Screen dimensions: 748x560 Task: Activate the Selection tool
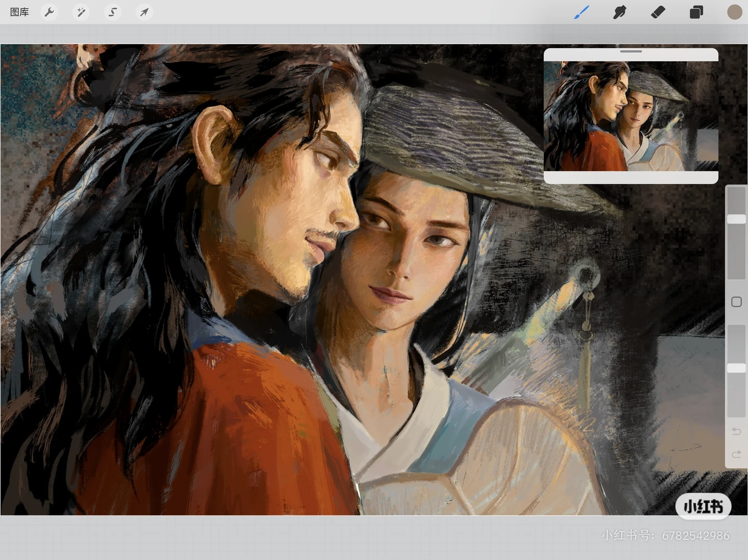[x=113, y=12]
